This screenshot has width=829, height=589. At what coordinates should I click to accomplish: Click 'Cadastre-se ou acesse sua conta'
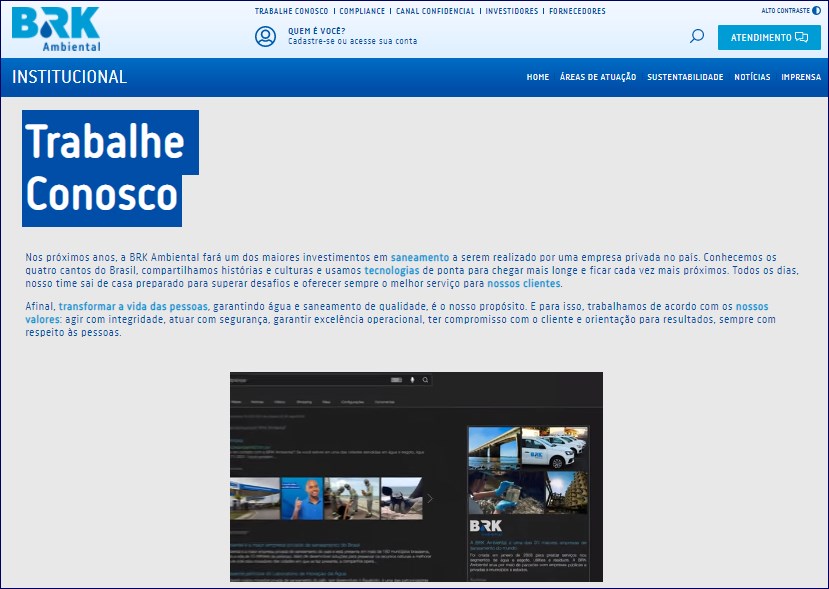click(x=352, y=42)
